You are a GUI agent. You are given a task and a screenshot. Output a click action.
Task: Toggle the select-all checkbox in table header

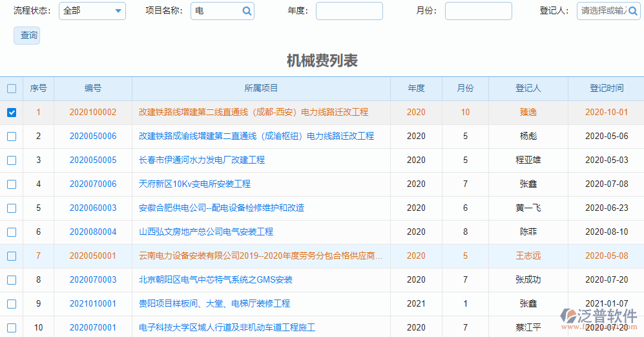coord(12,89)
